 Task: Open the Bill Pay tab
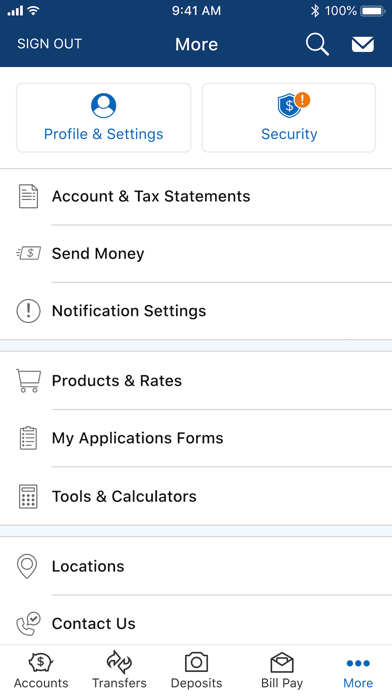click(282, 670)
